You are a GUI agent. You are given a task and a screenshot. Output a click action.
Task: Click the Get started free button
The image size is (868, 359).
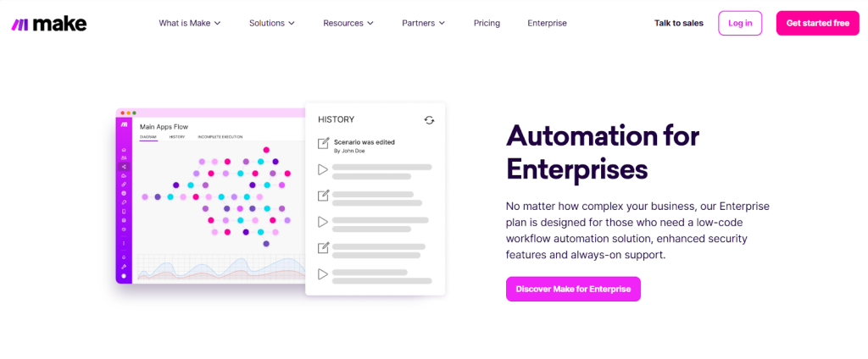click(818, 23)
